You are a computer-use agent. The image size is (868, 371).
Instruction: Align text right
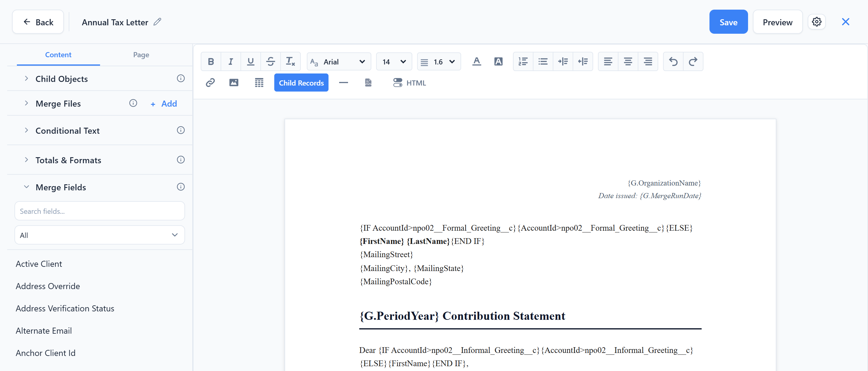[x=648, y=62]
